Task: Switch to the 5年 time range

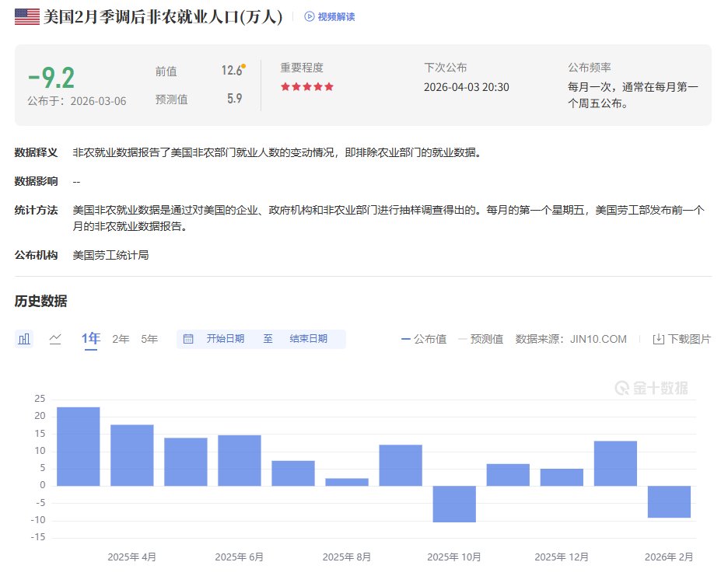Action: [x=149, y=339]
